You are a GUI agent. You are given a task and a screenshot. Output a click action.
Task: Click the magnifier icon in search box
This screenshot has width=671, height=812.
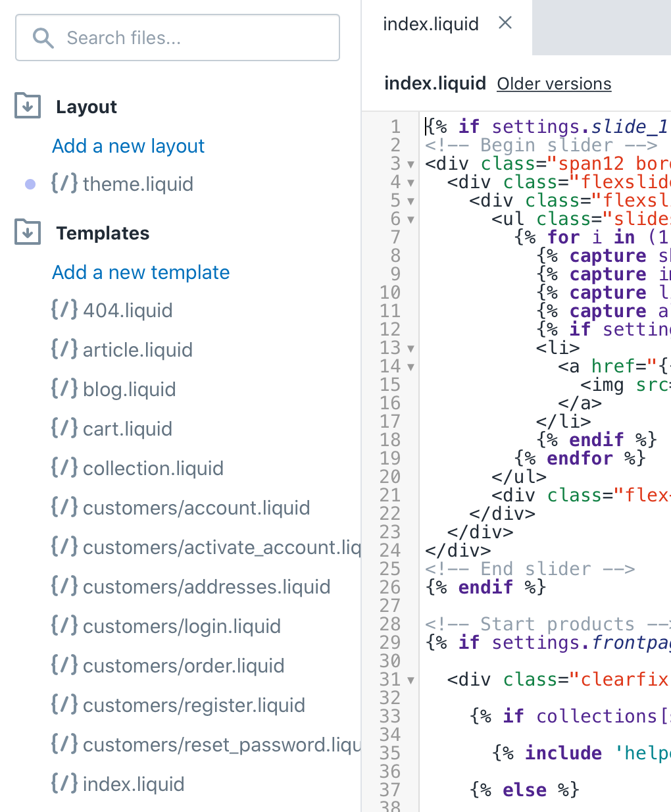pyautogui.click(x=43, y=38)
